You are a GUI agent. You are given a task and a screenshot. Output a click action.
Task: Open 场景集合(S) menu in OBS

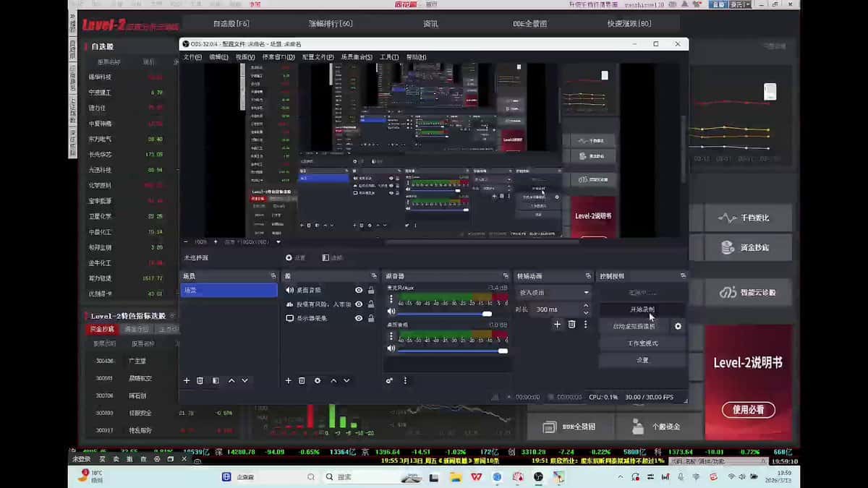point(357,56)
